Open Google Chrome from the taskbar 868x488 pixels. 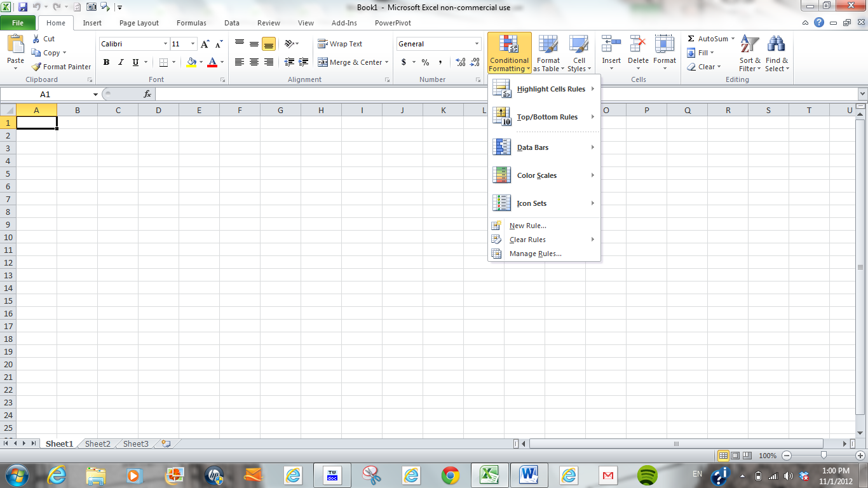coord(451,475)
